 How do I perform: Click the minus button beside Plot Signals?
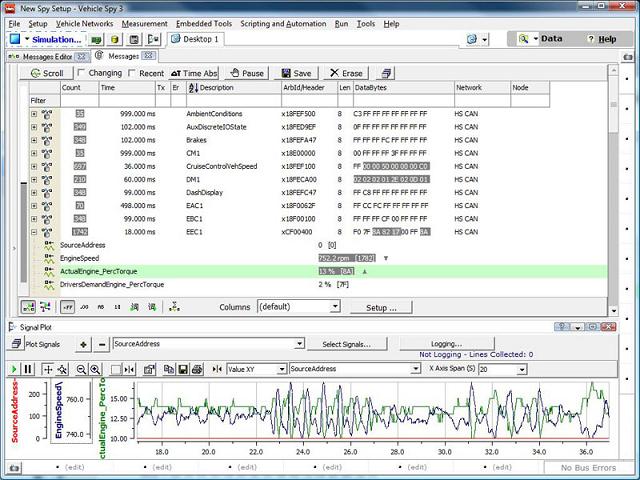pyautogui.click(x=100, y=344)
